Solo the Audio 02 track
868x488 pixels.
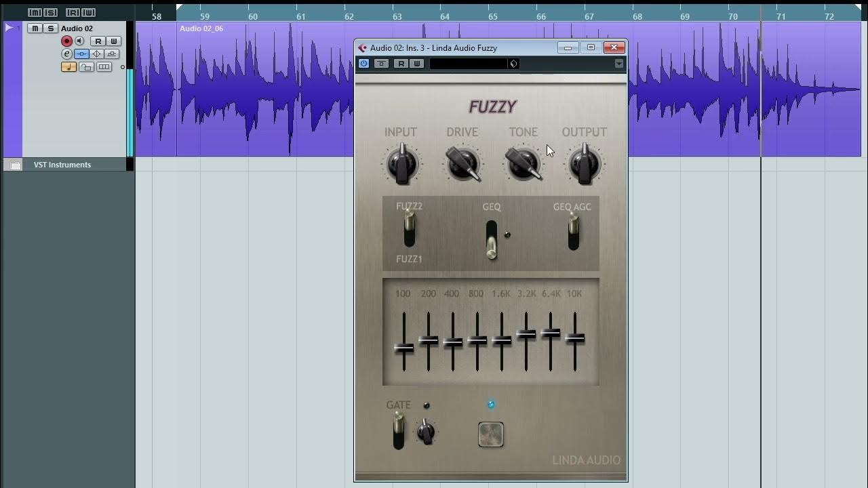pyautogui.click(x=51, y=28)
